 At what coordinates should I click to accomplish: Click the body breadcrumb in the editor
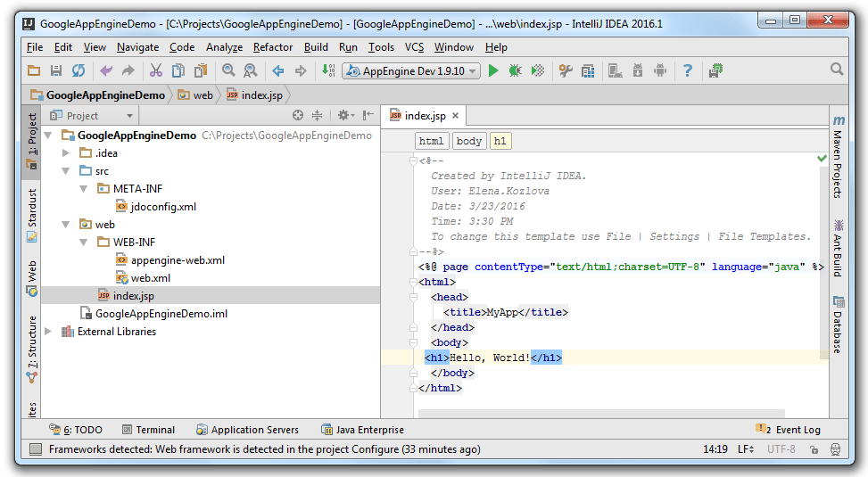468,141
